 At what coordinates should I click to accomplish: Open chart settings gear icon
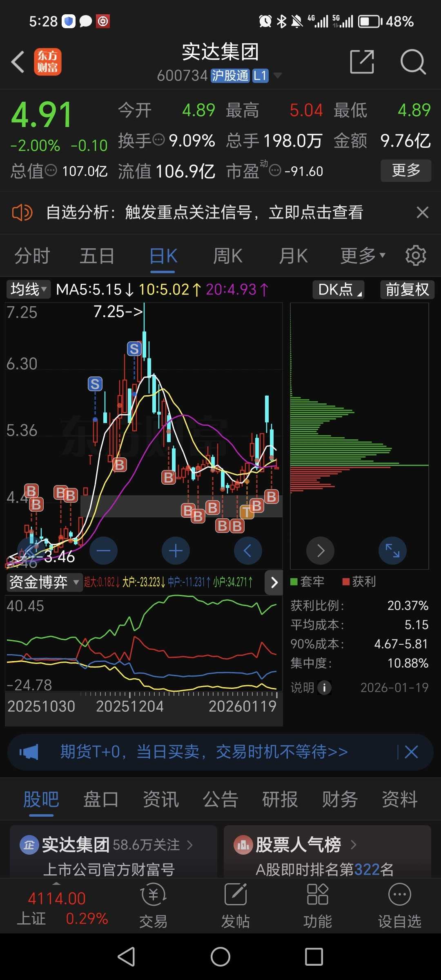tap(416, 256)
